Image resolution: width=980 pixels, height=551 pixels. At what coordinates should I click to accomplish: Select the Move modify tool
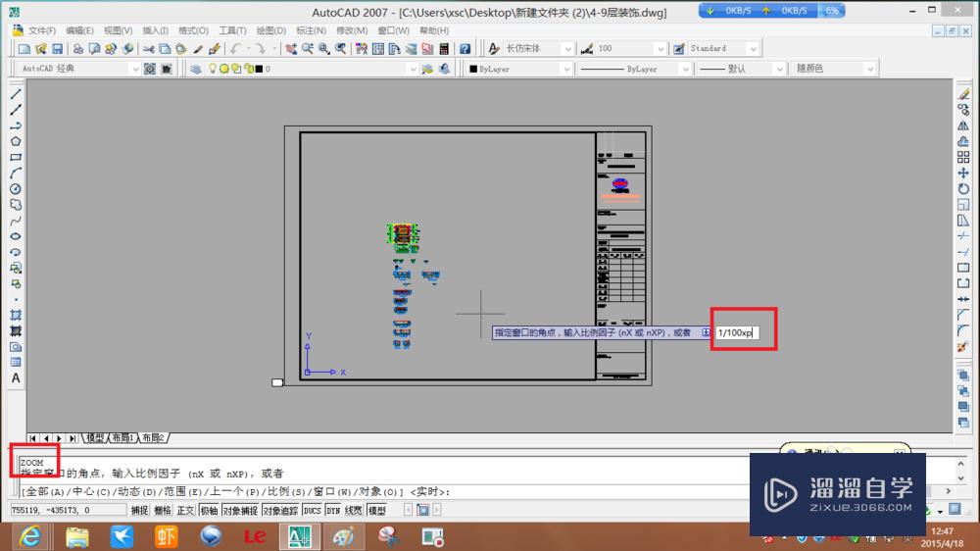click(963, 174)
